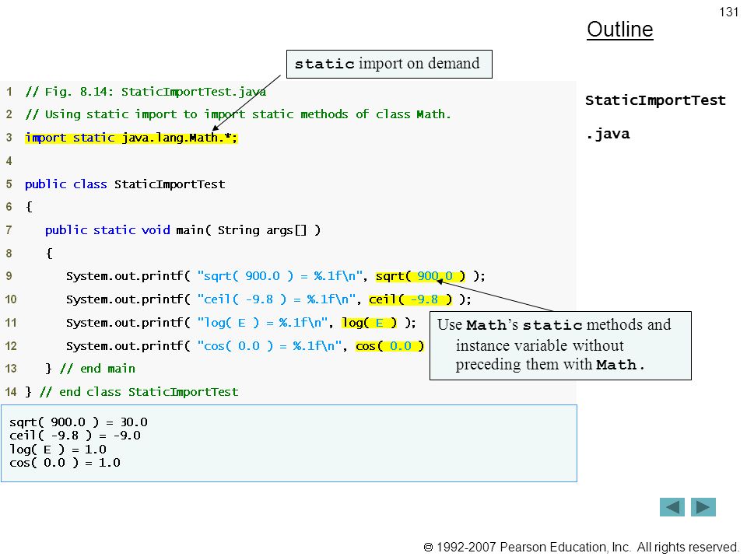Click the string literal "cos( 0.0 ) = %.1f\n"

coord(270,346)
